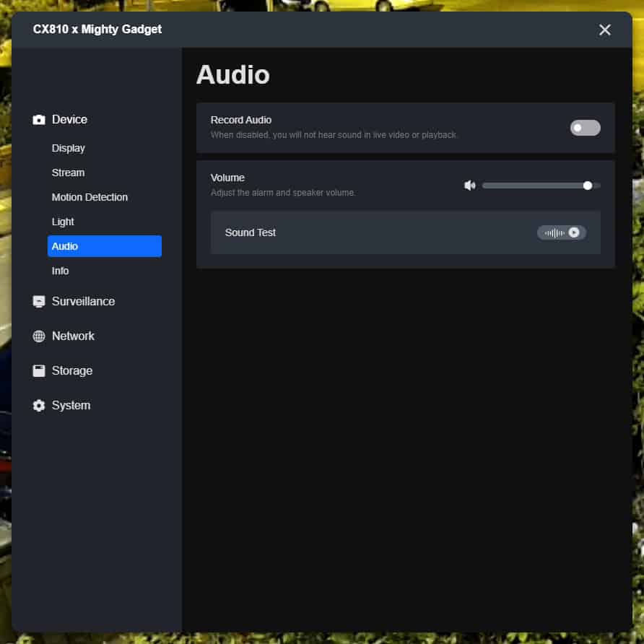Click the middle of the Volume slider track

pyautogui.click(x=541, y=186)
